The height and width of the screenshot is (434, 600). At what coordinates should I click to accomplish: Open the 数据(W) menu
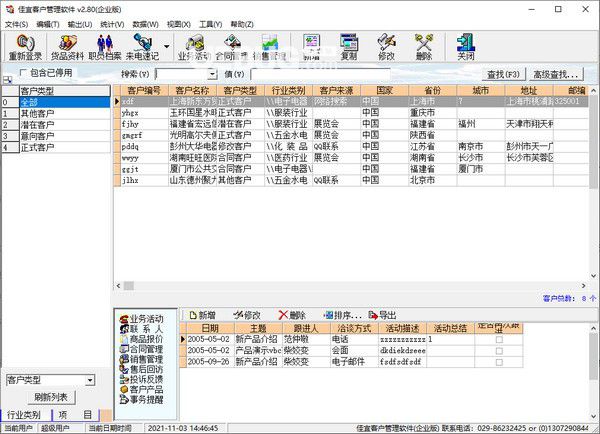coord(145,24)
